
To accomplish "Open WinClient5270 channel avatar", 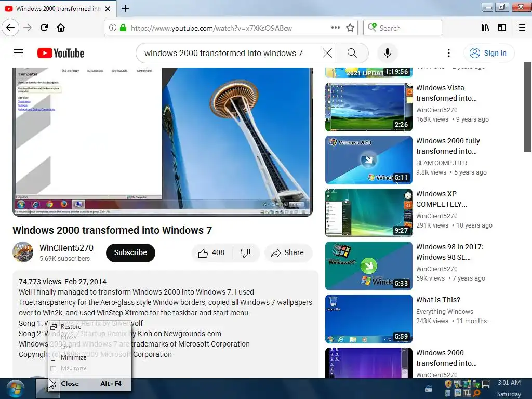I will (23, 252).
